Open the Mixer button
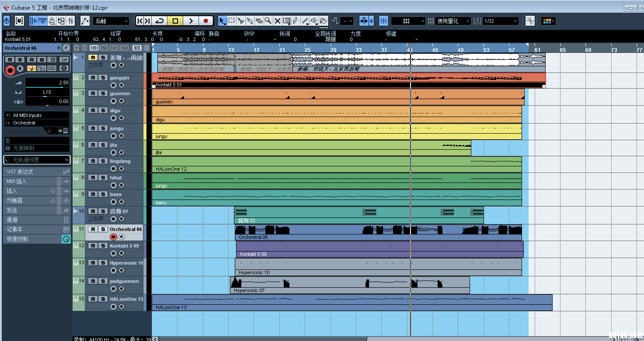The image size is (644, 341). (x=71, y=21)
